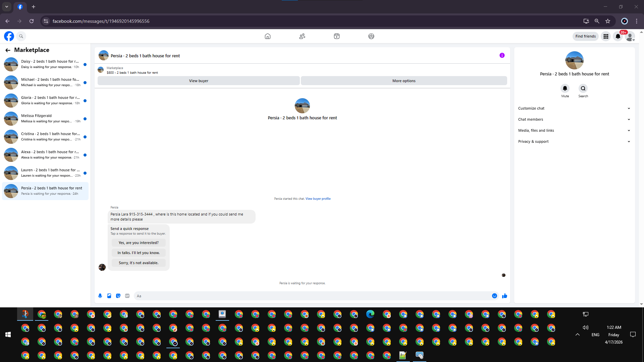This screenshot has width=644, height=362.
Task: Open the emoji picker in message box
Action: pos(494,296)
